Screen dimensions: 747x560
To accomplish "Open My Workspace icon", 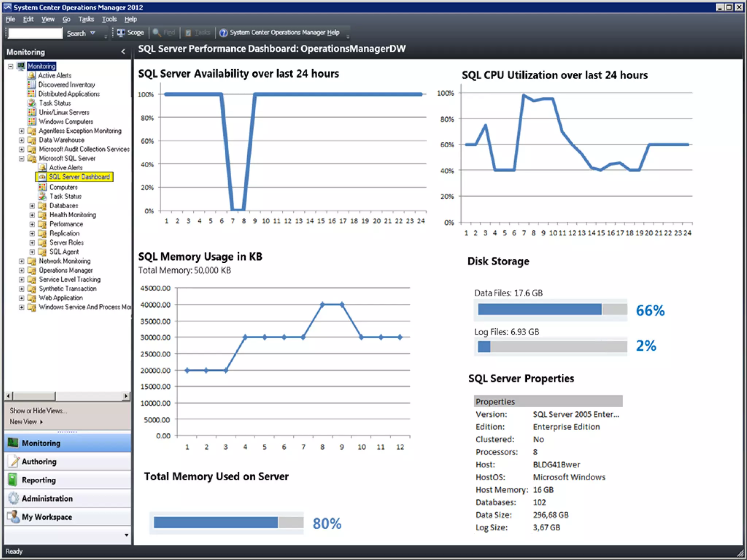I will pyautogui.click(x=13, y=517).
